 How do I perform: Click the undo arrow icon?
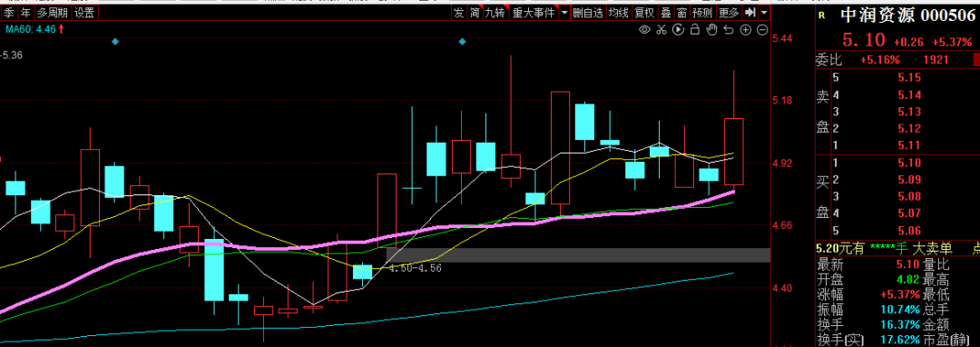pyautogui.click(x=729, y=29)
